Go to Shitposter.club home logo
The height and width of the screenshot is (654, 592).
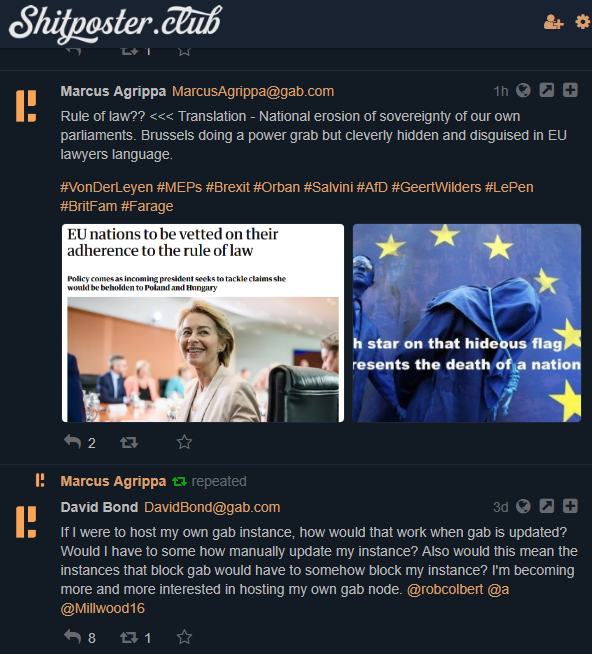pos(115,23)
